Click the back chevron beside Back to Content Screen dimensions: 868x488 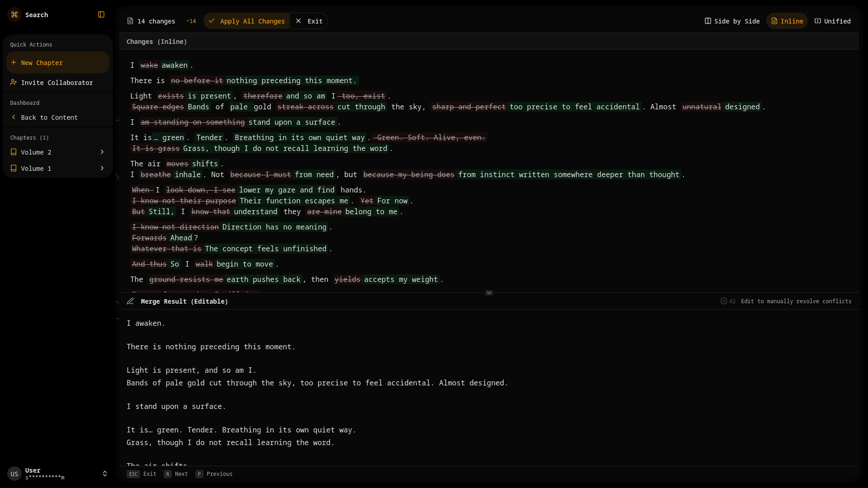point(13,117)
